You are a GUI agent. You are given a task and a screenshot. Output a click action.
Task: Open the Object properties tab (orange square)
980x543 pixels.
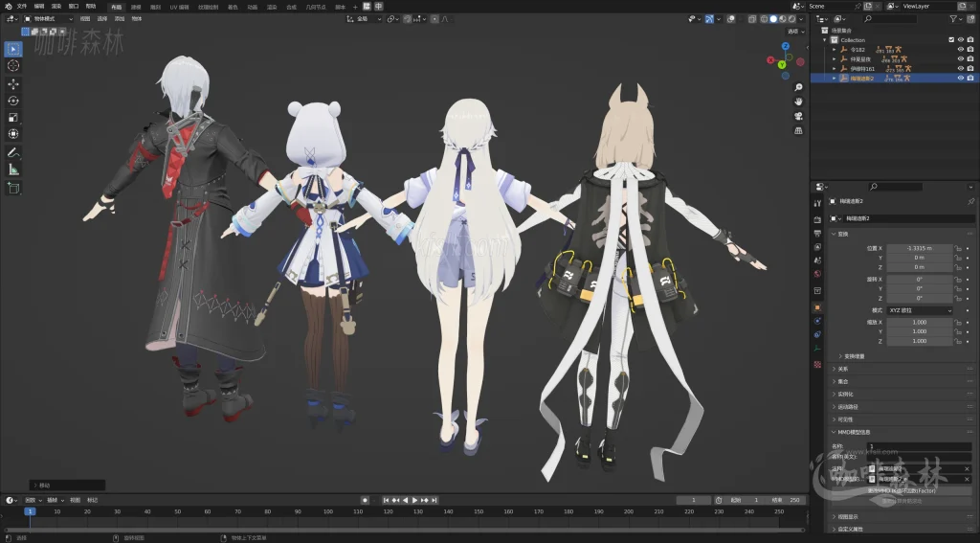coord(817,307)
